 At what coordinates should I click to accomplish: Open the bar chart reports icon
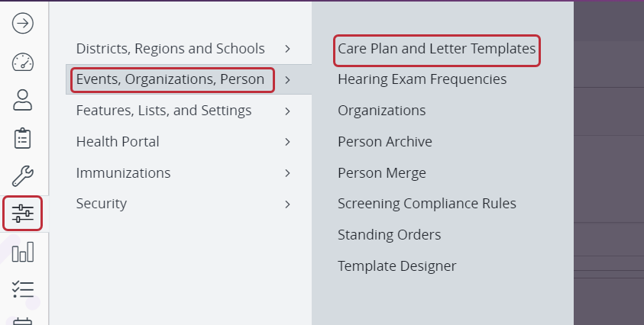point(23,252)
